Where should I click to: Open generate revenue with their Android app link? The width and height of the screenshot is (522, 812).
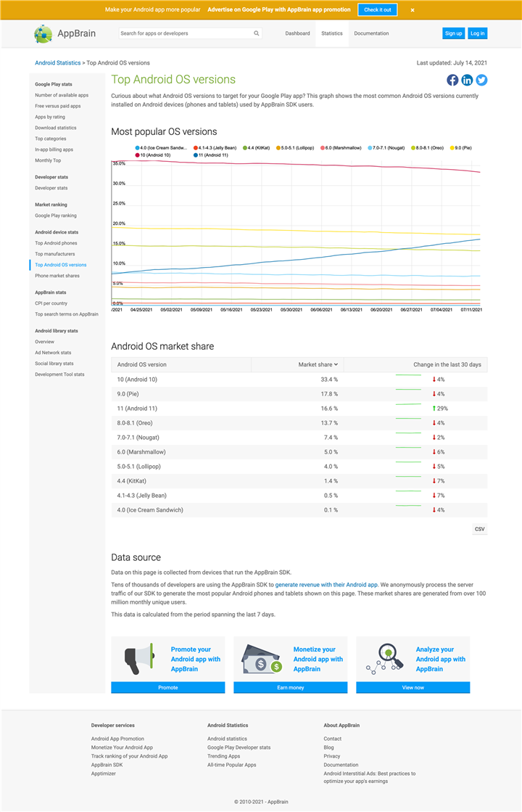(326, 584)
